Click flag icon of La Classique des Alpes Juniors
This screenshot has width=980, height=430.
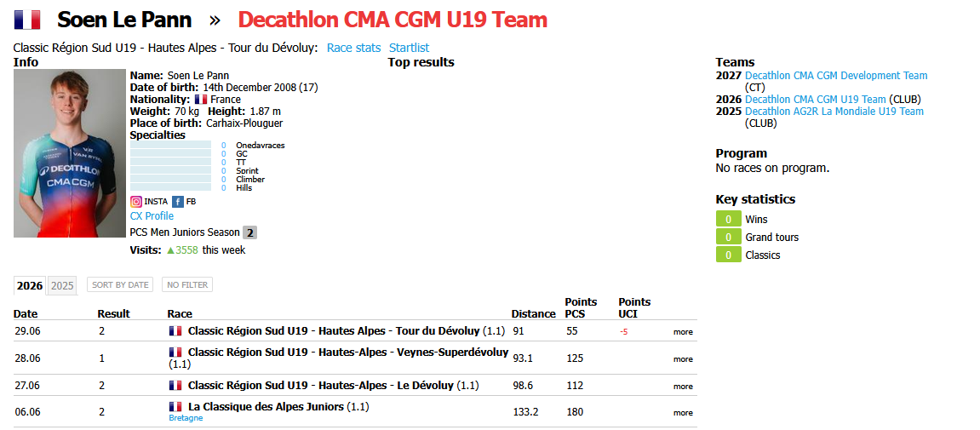(175, 407)
